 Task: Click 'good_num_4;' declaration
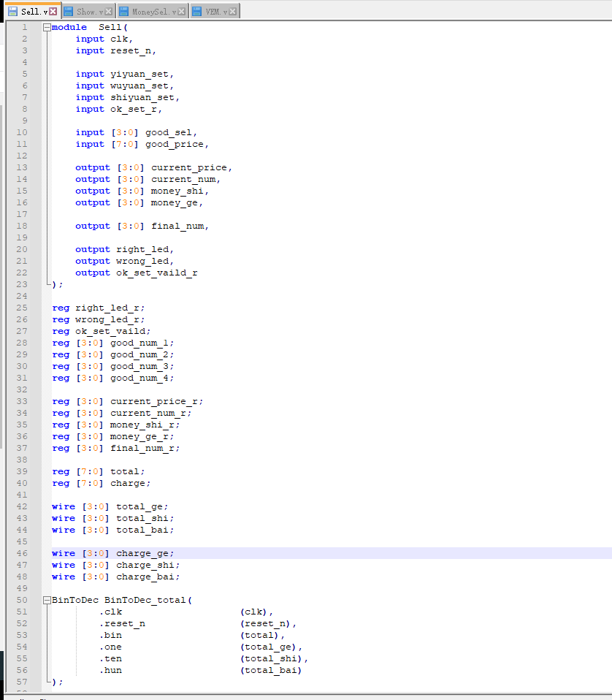tap(142, 378)
